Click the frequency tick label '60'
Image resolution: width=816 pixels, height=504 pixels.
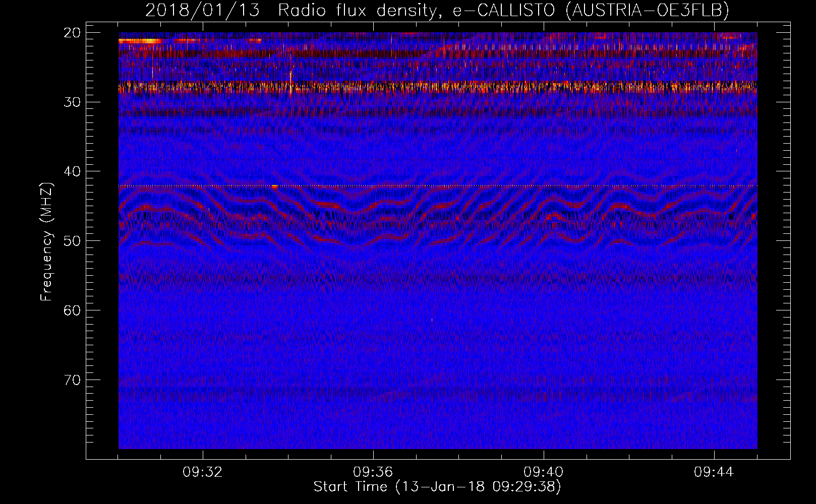coord(73,310)
